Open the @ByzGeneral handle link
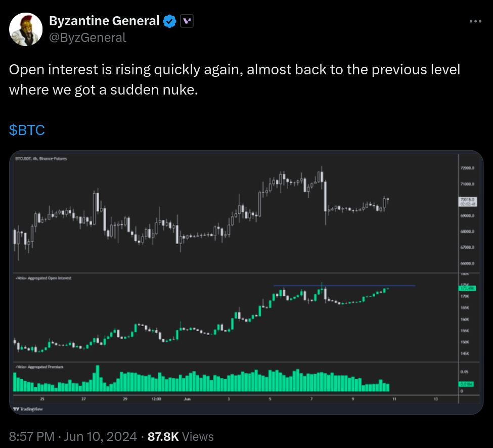493x448 pixels. coord(87,38)
